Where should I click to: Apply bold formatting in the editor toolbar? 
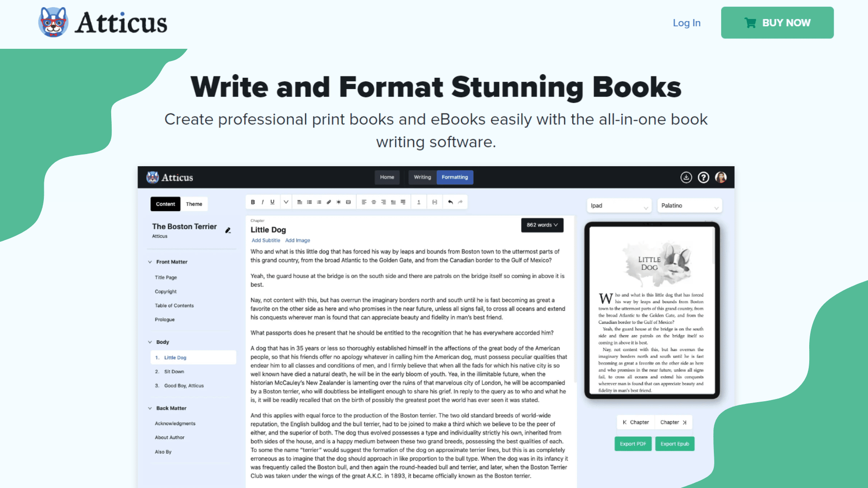tap(253, 202)
